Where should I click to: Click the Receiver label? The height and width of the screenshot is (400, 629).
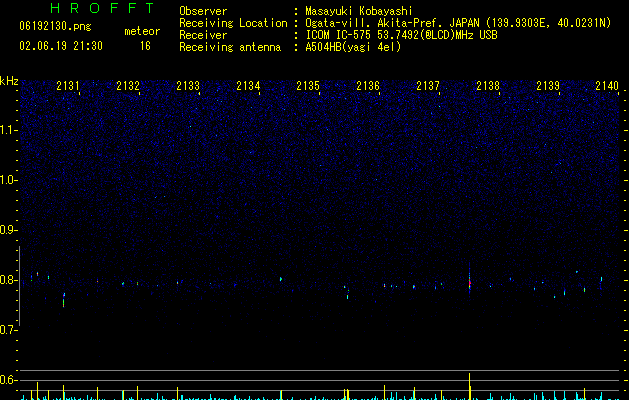pos(203,35)
